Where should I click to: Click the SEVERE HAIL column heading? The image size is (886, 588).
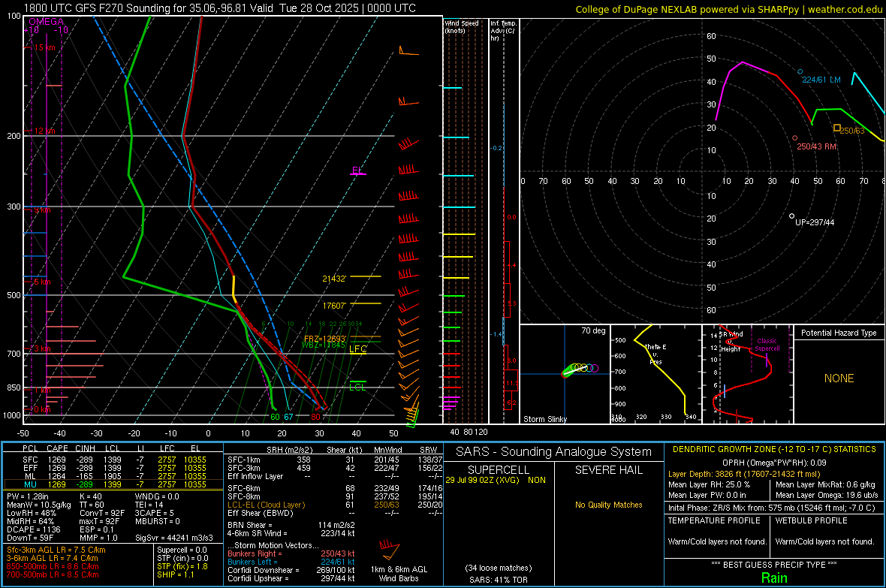pyautogui.click(x=609, y=470)
